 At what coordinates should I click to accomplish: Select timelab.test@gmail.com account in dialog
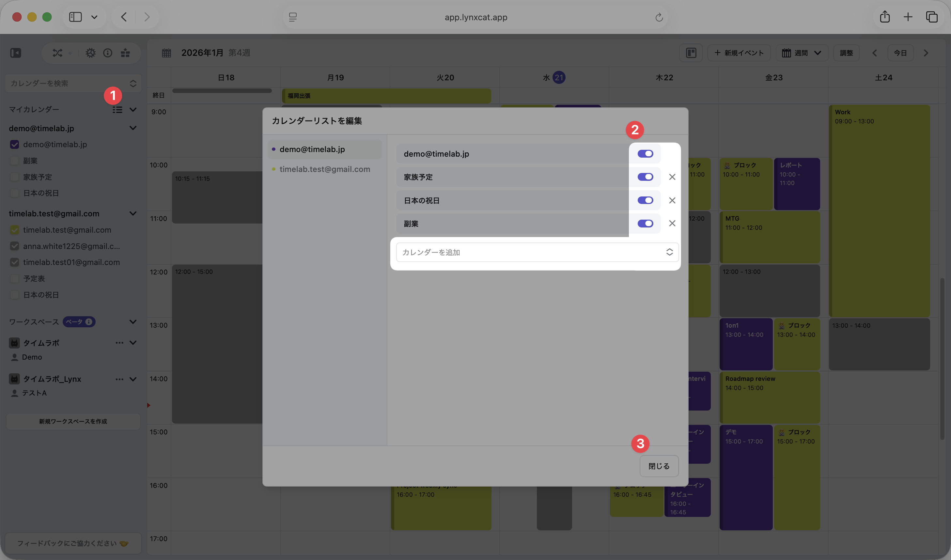tap(324, 169)
